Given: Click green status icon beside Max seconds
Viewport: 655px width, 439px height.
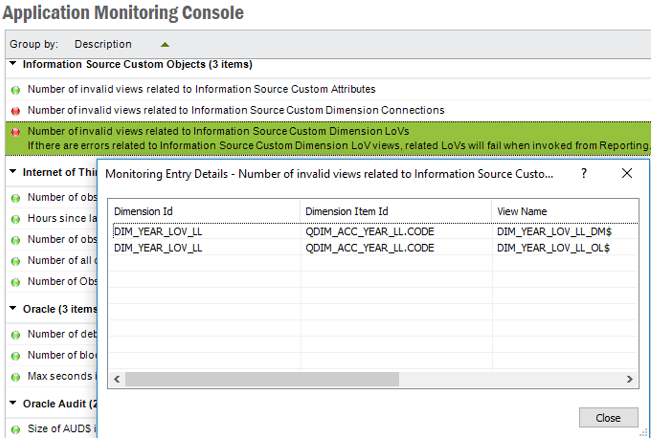Looking at the screenshot, I should point(16,376).
